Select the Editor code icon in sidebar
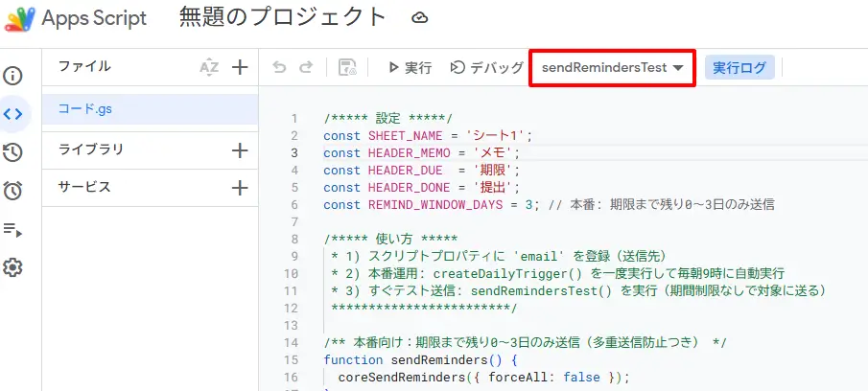This screenshot has width=868, height=391. [x=13, y=114]
